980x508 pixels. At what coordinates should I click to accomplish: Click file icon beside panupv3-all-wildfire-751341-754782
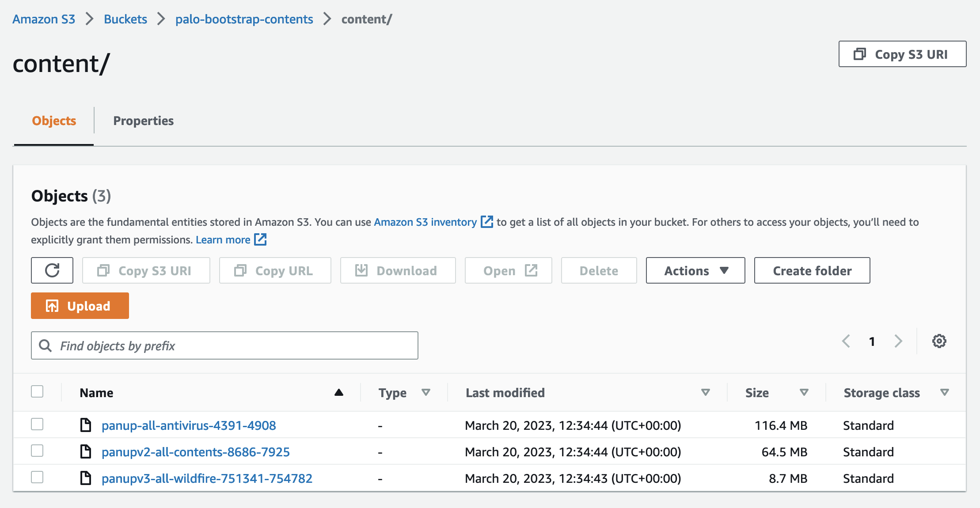coord(86,478)
